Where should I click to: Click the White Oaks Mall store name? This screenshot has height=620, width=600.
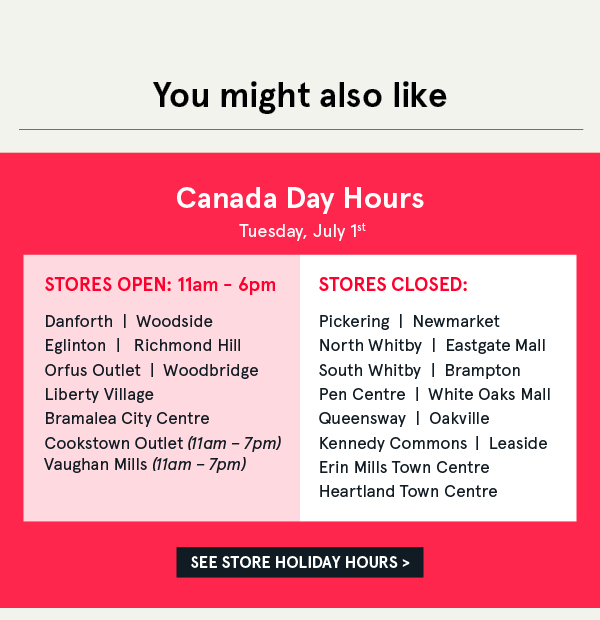(489, 394)
